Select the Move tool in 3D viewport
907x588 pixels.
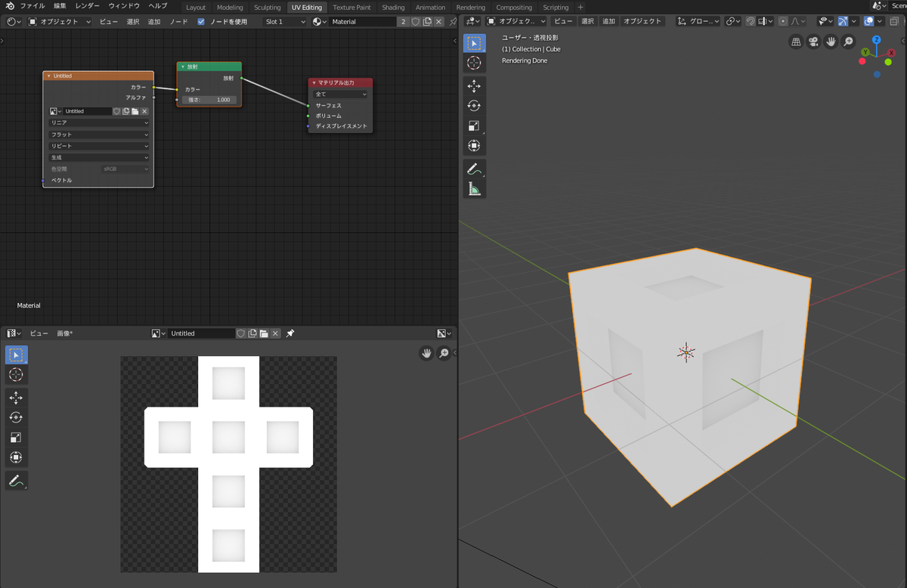click(474, 86)
